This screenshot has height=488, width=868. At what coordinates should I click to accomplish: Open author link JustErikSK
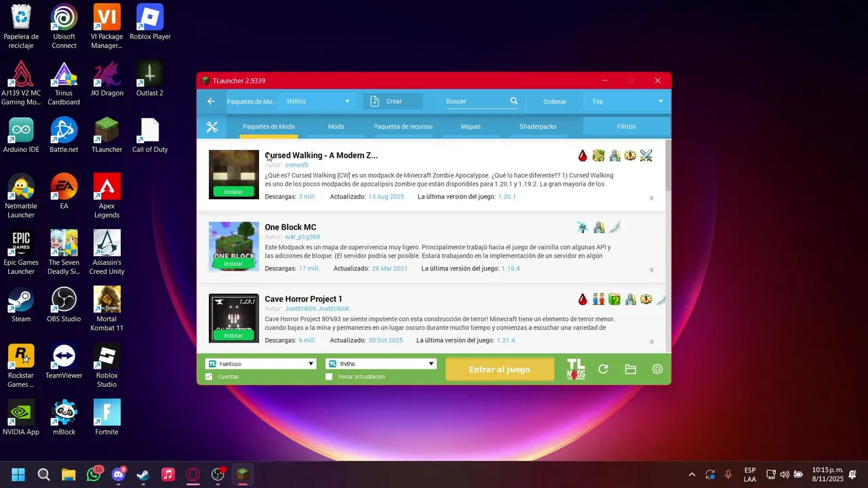point(317,309)
